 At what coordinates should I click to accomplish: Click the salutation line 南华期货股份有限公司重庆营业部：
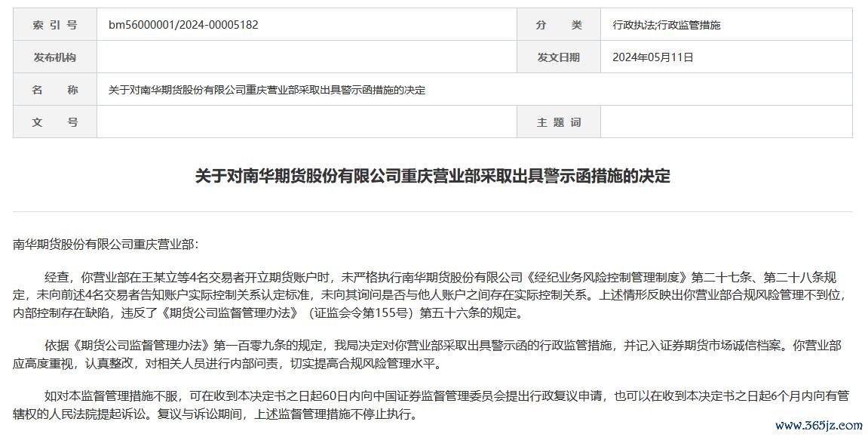(105, 245)
